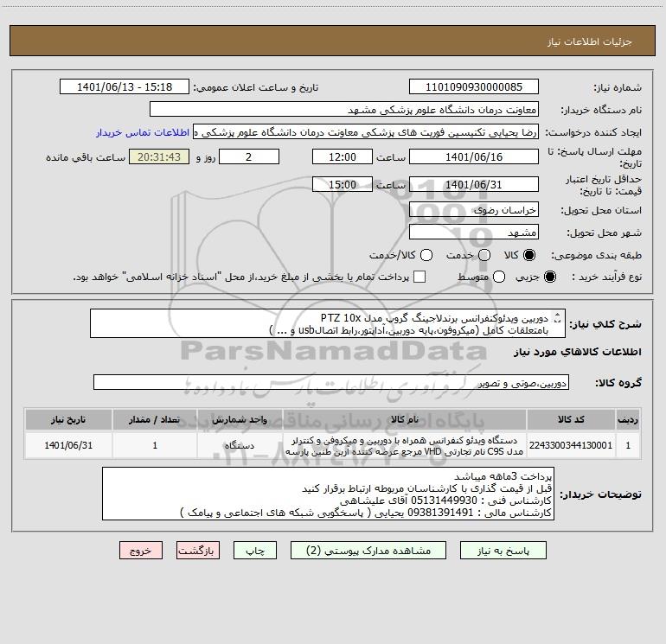Click the تعداد / مقدار column header
This screenshot has width=666, height=644.
[155, 419]
